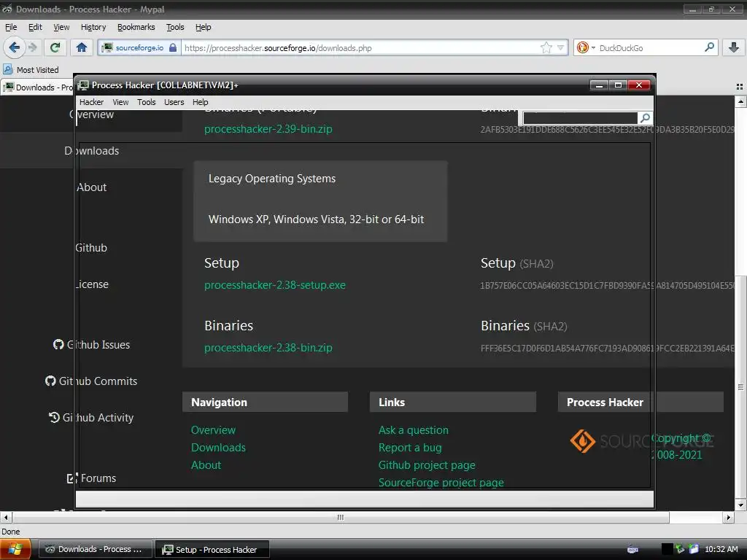Open About link in footer Navigation

point(206,464)
